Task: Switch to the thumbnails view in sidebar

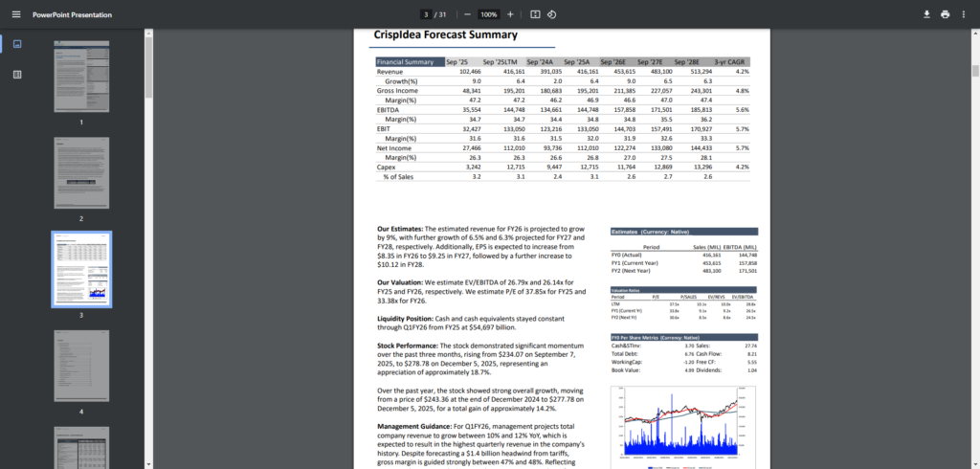Action: [16, 44]
